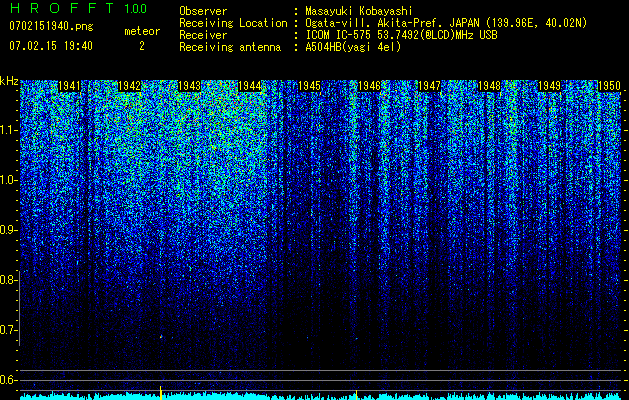Click the Receiver label

tap(203, 35)
